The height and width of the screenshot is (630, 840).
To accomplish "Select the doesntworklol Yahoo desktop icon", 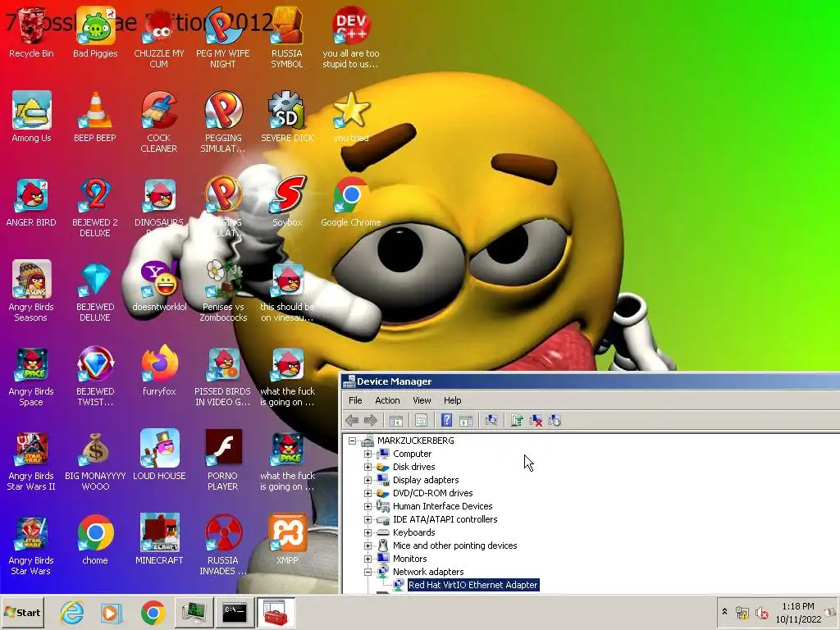I will pos(159,286).
